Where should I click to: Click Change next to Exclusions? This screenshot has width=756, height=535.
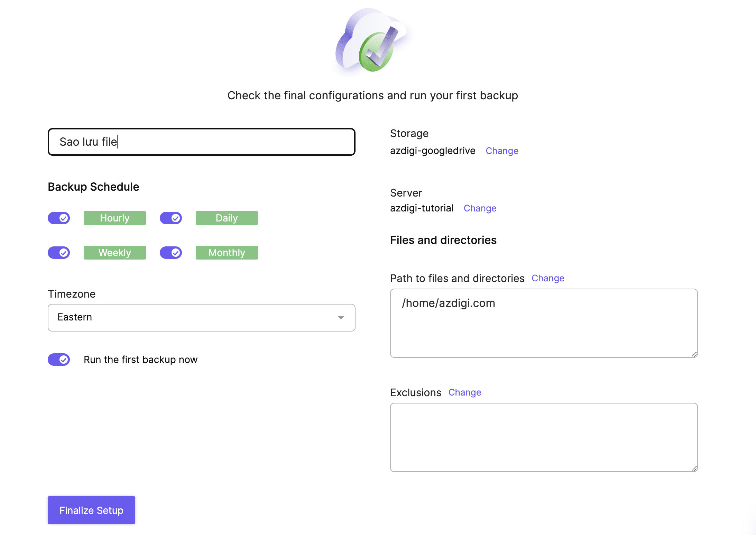click(x=464, y=392)
